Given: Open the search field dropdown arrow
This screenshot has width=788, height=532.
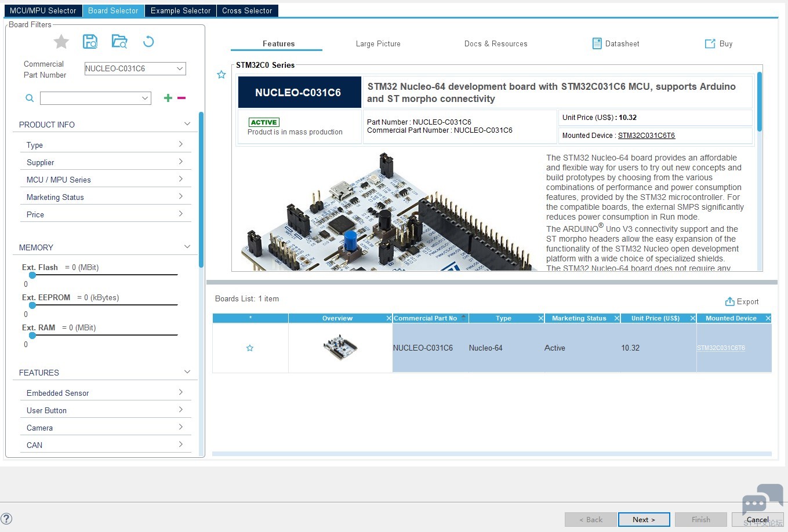Looking at the screenshot, I should click(x=145, y=99).
